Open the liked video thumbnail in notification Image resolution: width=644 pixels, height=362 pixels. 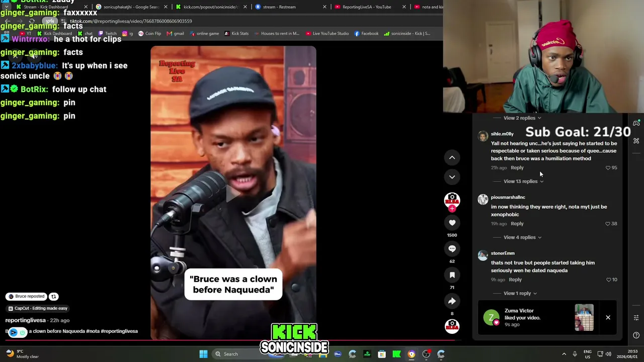(x=584, y=318)
